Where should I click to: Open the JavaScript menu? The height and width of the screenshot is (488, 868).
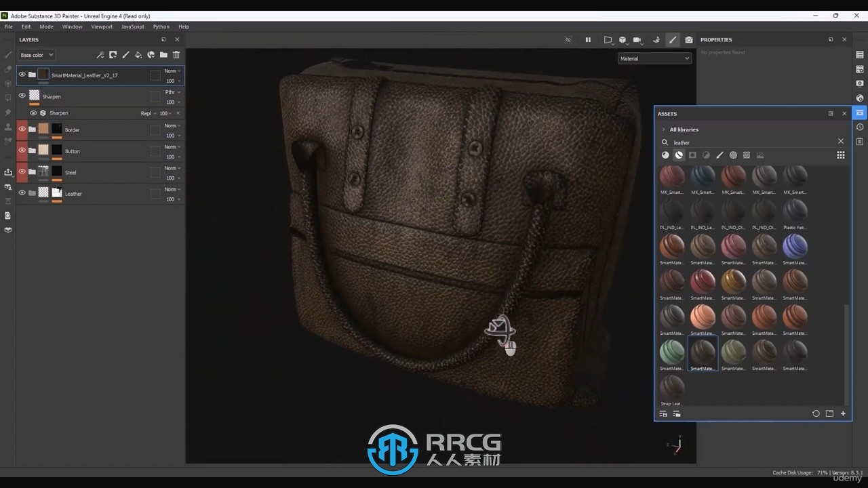[132, 26]
